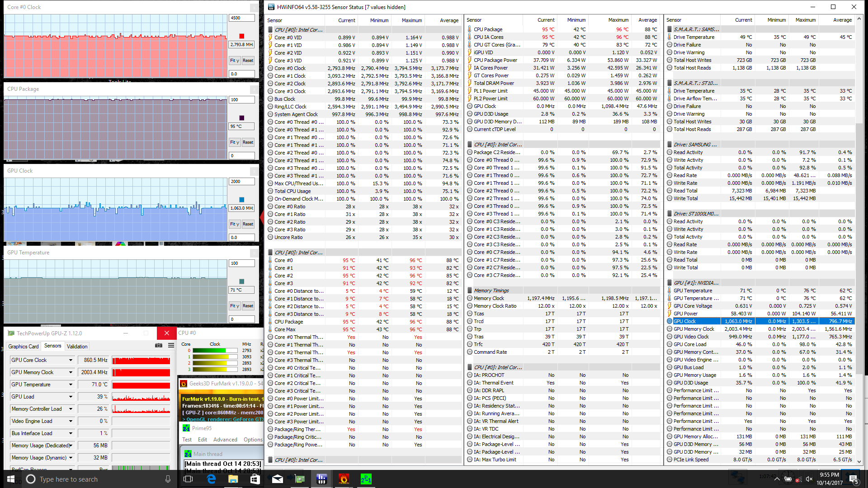Click thermometer icon beside Core #0 temperature
This screenshot has height=488, width=868.
click(270, 260)
